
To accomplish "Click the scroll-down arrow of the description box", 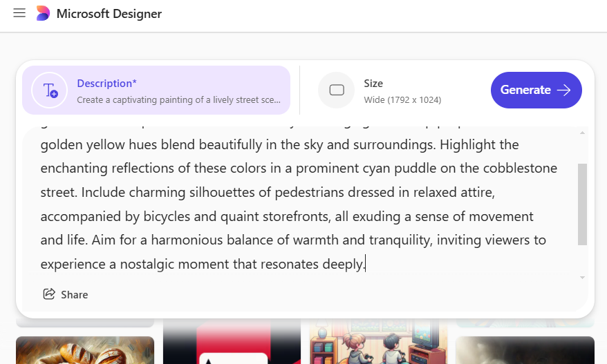I will 582,278.
